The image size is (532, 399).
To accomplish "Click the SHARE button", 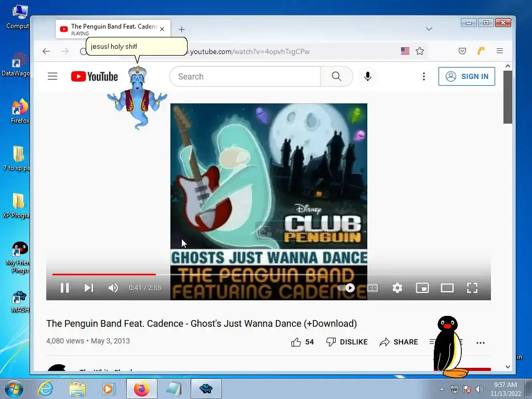I will [398, 342].
